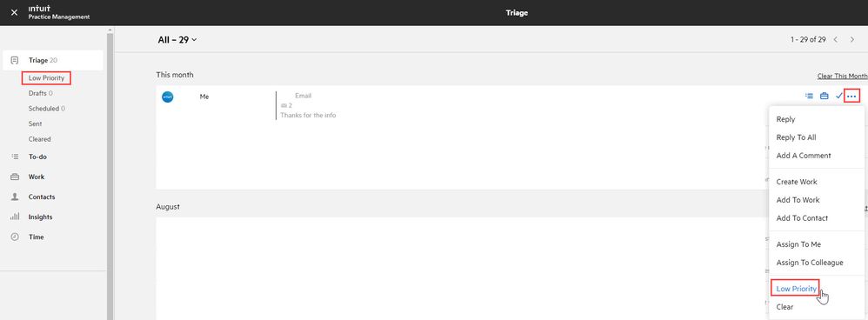Click the To-do list icon in sidebar
The width and height of the screenshot is (868, 320).
tap(15, 157)
